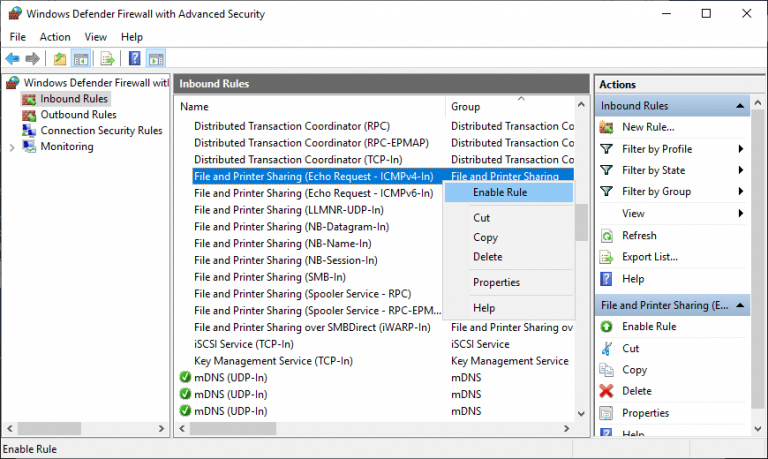Click Export List icon in Actions pane
This screenshot has width=768, height=459.
coord(606,257)
